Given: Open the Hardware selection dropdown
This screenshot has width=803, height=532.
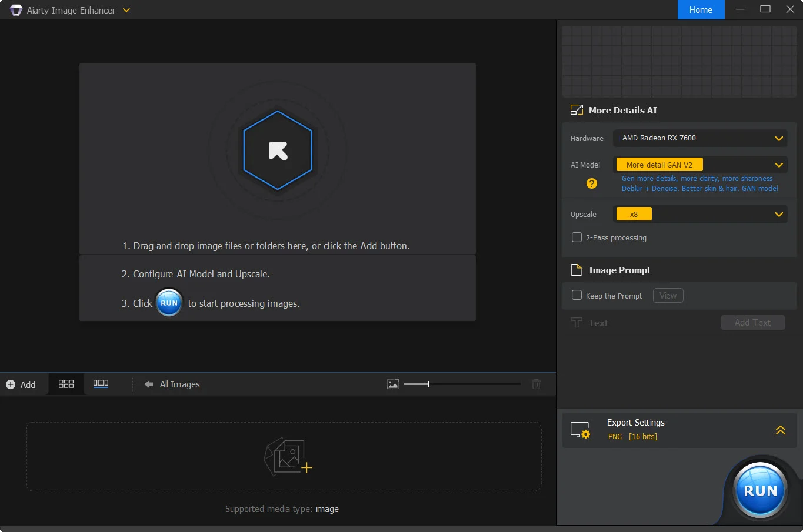Looking at the screenshot, I should pos(779,138).
